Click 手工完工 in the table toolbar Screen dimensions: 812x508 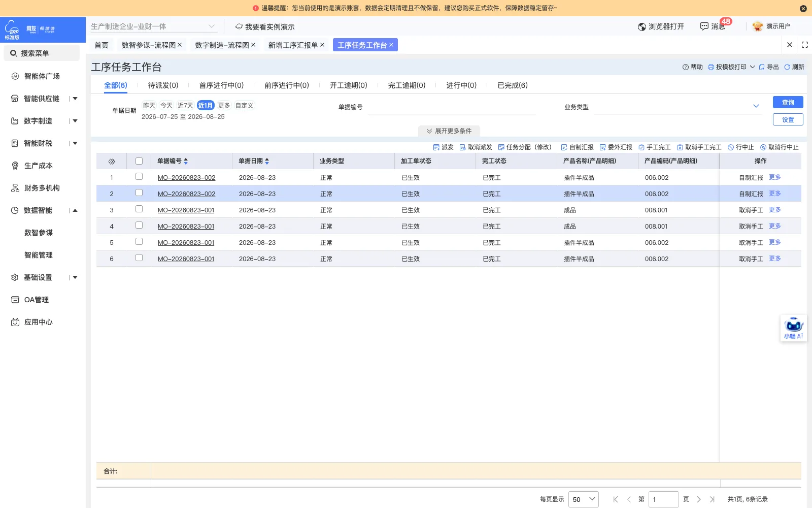(655, 147)
